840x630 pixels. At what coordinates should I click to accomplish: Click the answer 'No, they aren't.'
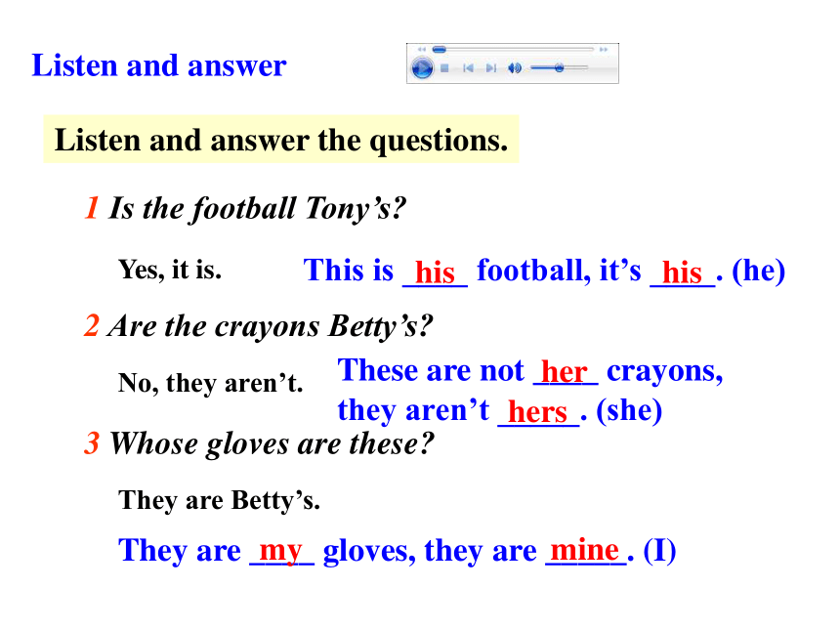click(x=211, y=384)
